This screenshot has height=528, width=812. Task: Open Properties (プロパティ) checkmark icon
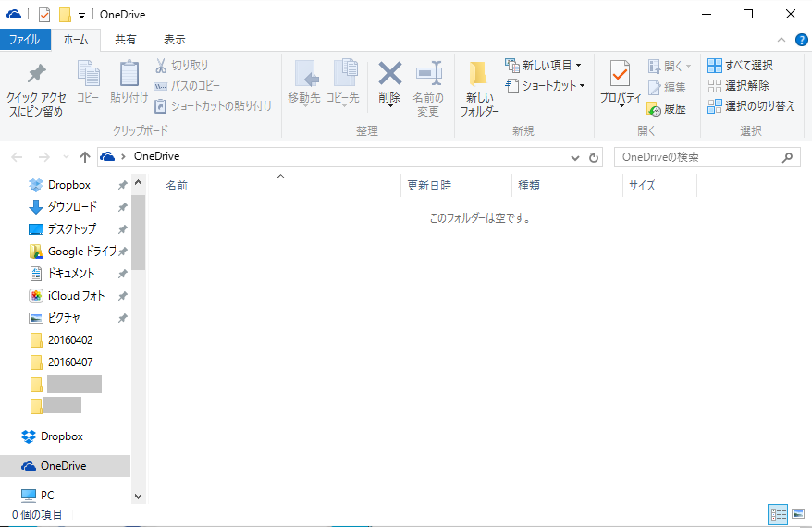(620, 73)
